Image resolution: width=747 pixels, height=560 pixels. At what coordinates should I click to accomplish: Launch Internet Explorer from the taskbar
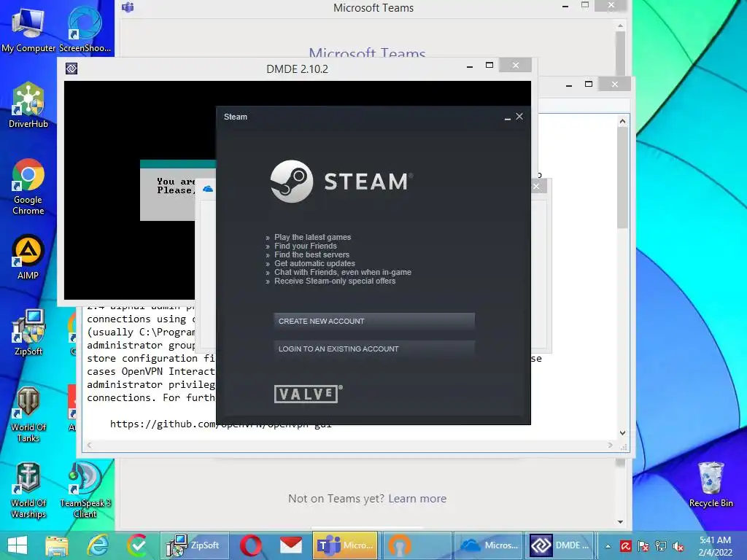coord(98,545)
